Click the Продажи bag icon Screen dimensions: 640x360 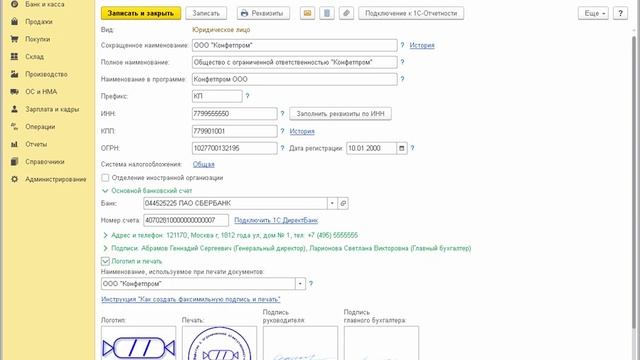coord(14,22)
